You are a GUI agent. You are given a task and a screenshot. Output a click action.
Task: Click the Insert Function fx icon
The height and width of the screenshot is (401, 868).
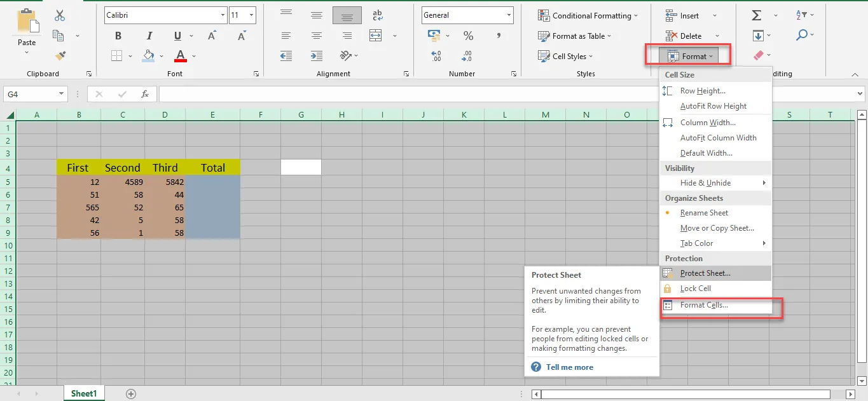pyautogui.click(x=145, y=94)
